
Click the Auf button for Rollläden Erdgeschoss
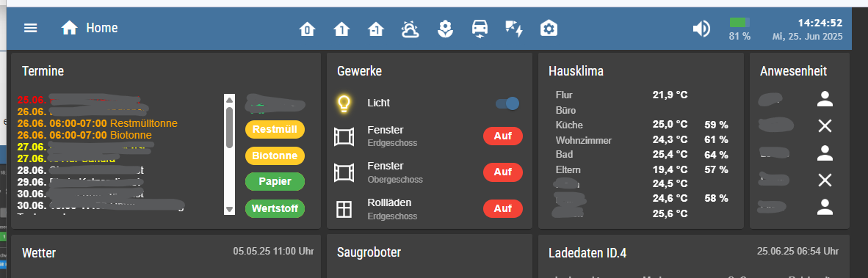coord(502,208)
